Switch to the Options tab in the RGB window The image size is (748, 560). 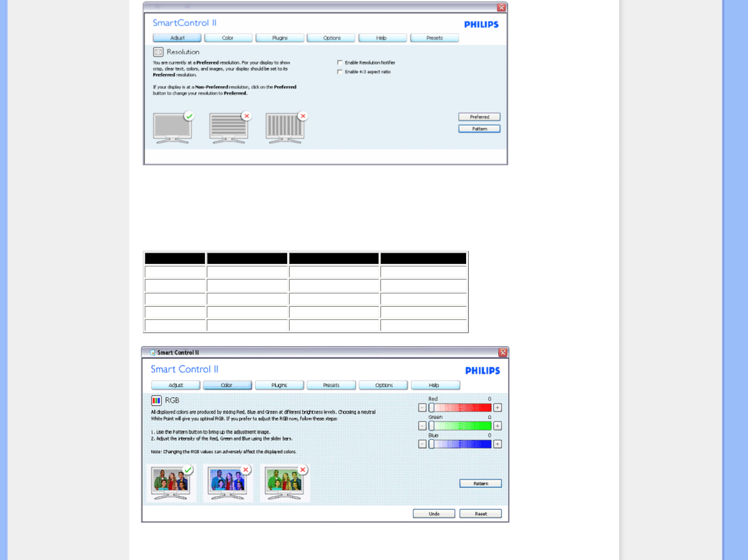tap(383, 385)
